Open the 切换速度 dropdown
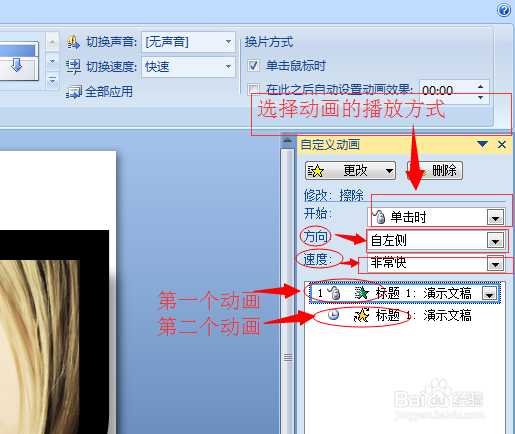The image size is (515, 434). pos(228,67)
